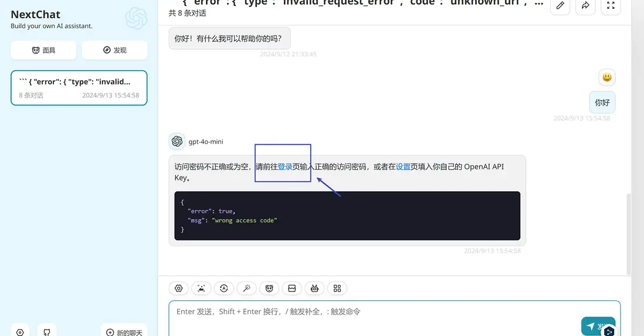Click the share arrow icon in the header
Image resolution: width=644 pixels, height=336 pixels.
pos(586,5)
